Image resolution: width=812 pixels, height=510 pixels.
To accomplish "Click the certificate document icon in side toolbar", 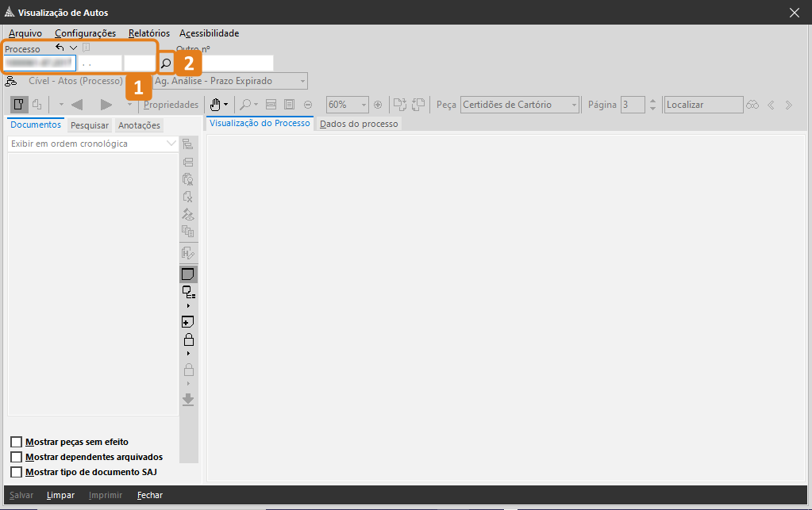I will pos(188,179).
